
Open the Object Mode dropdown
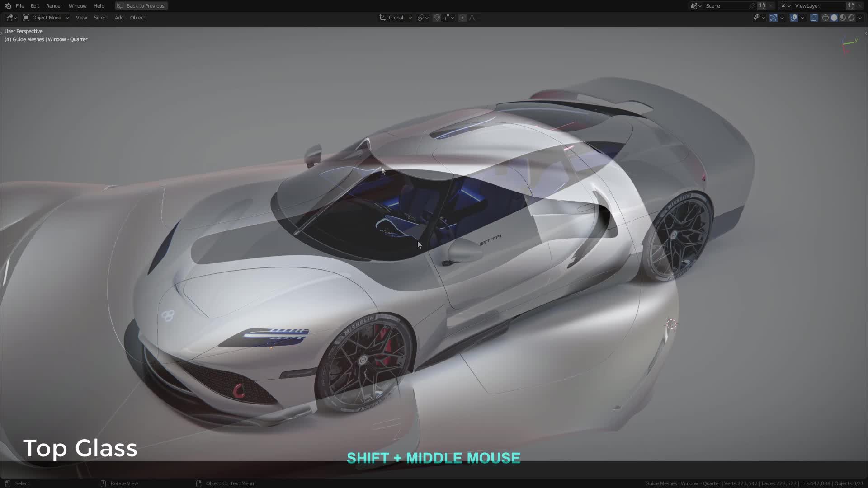pyautogui.click(x=46, y=18)
